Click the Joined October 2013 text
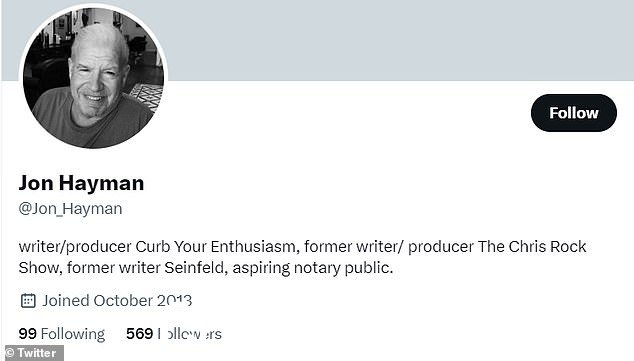 117,301
